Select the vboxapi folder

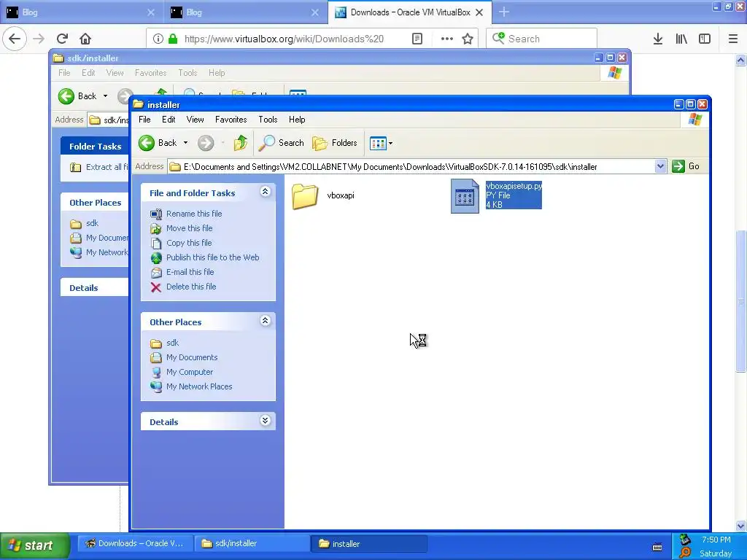pos(323,195)
